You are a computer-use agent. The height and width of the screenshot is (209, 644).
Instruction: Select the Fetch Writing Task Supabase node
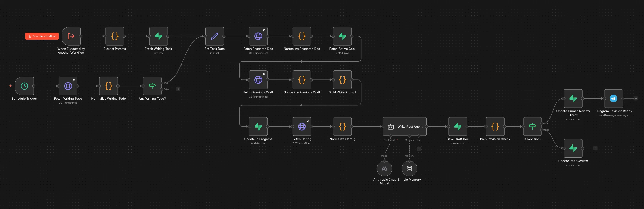(158, 36)
